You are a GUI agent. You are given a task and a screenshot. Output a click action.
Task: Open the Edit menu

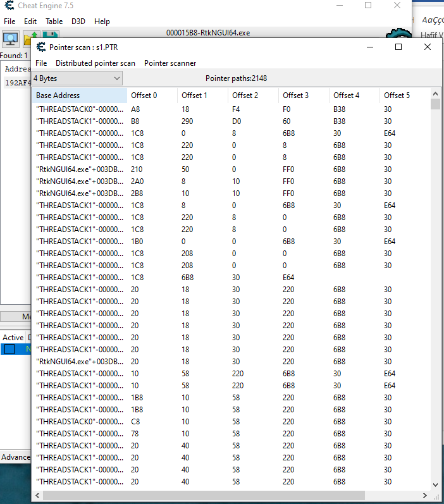tap(30, 22)
